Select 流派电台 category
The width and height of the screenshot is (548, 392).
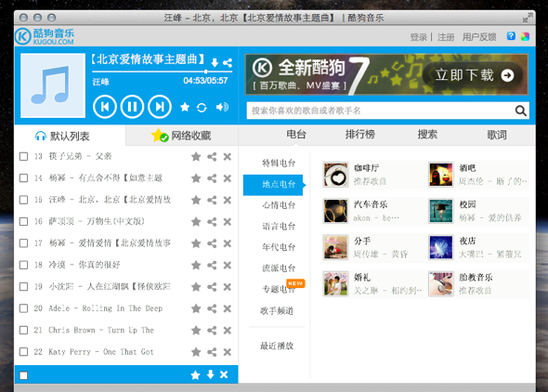pos(279,268)
